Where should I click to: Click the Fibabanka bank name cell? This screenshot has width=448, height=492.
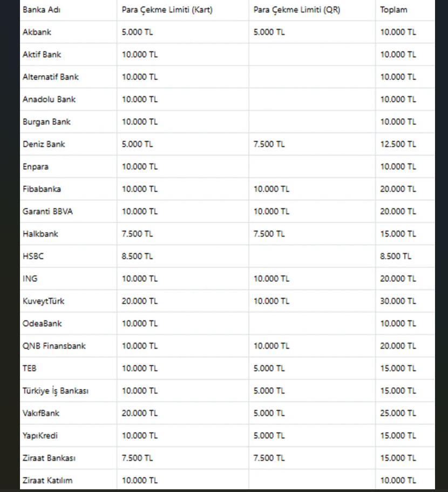[42, 189]
